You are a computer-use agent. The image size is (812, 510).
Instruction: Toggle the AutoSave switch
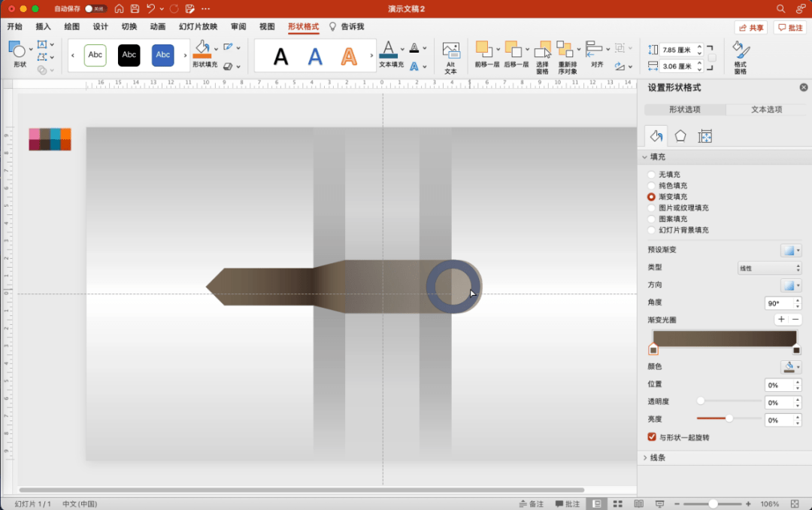pos(95,9)
